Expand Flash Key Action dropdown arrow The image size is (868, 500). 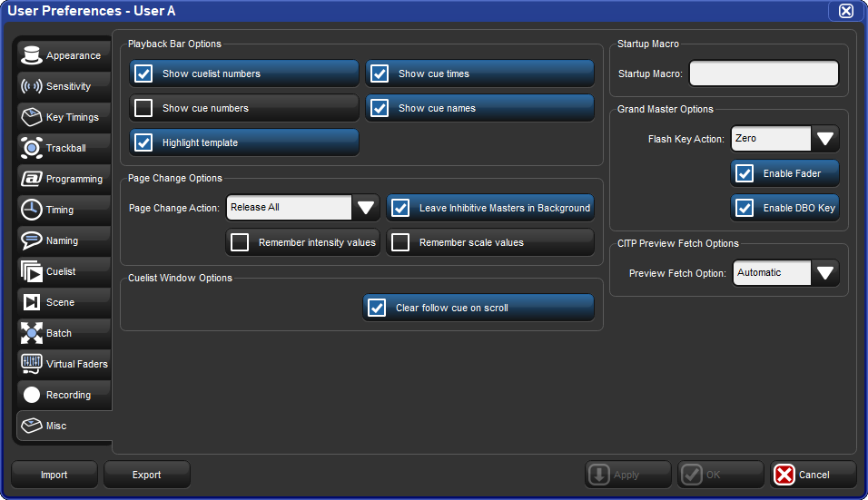click(824, 138)
